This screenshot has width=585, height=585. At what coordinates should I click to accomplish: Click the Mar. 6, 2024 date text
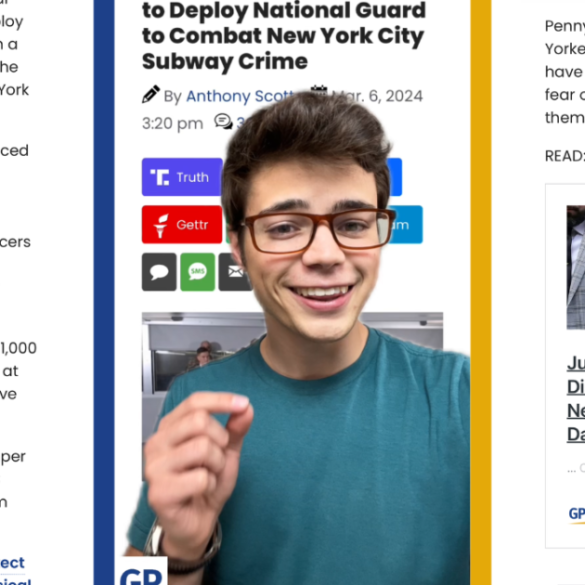coord(377,96)
